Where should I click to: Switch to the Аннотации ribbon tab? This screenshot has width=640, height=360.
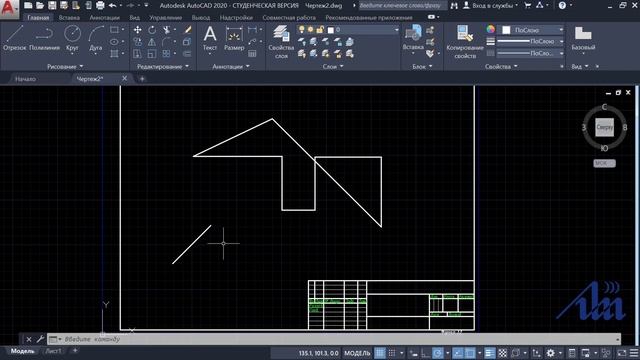pyautogui.click(x=104, y=18)
